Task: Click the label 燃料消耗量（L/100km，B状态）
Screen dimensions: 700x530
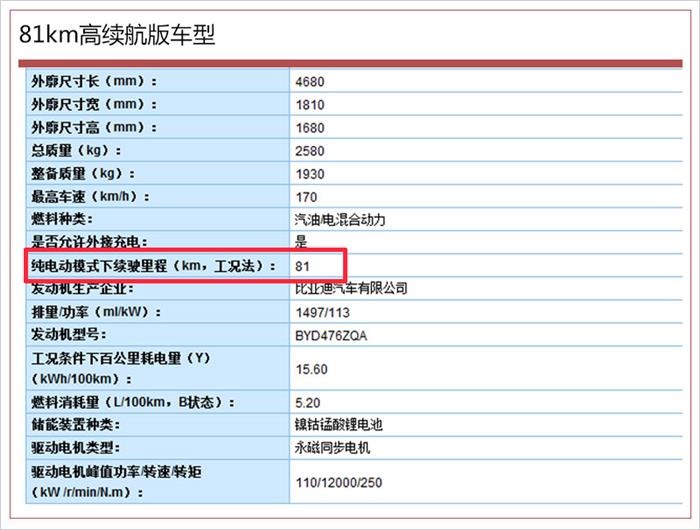Action: tap(133, 402)
